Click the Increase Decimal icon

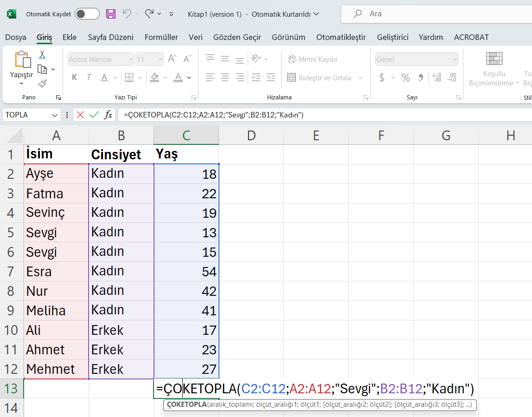437,78
